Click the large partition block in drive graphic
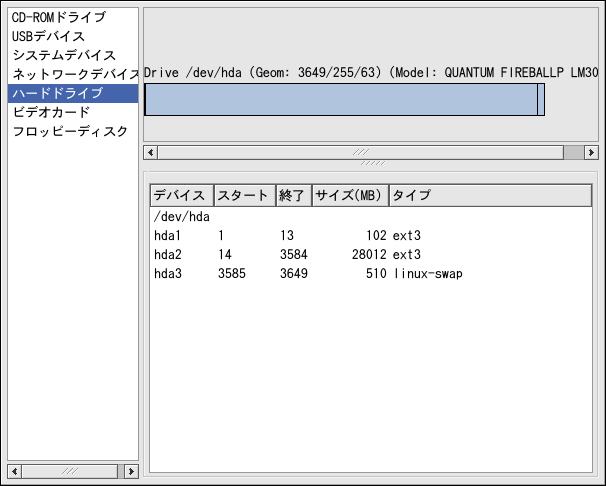Viewport: 606px width, 486px height. pos(340,100)
